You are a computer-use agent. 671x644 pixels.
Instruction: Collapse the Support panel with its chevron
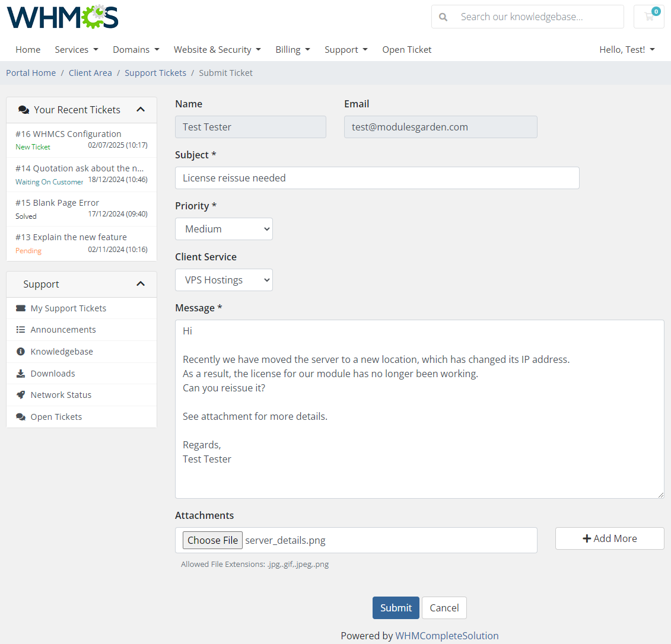point(141,284)
